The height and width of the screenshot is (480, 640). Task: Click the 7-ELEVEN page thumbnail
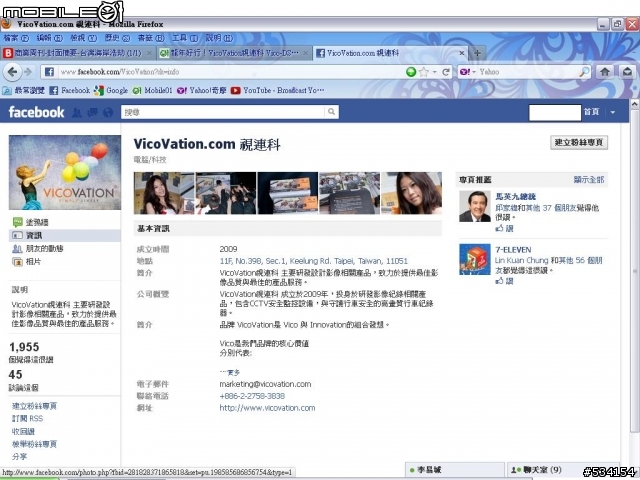pyautogui.click(x=475, y=259)
